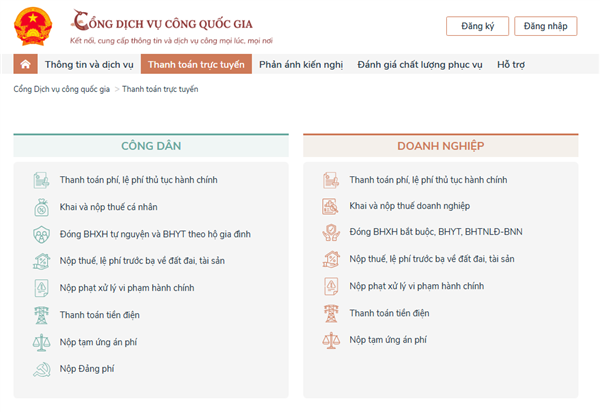
Task: Open the Hỗ trợ menu
Action: tap(511, 64)
